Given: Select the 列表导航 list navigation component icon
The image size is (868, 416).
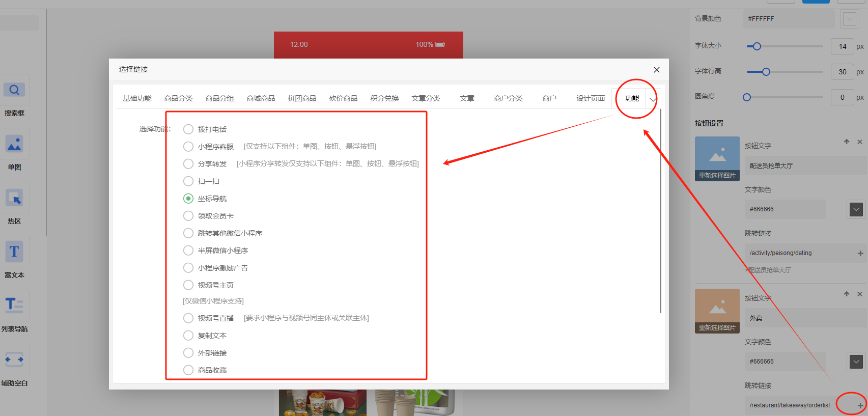Looking at the screenshot, I should click(x=14, y=306).
